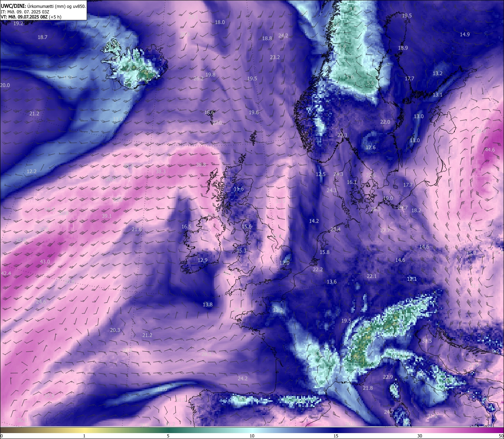Click the 'UWC/DINI: Úrkomumætti (mm) og uv850.' title
The width and height of the screenshot is (504, 439).
(x=43, y=6)
